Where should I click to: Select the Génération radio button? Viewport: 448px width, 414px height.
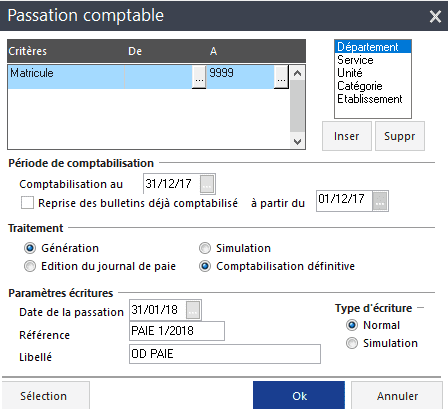pyautogui.click(x=30, y=248)
